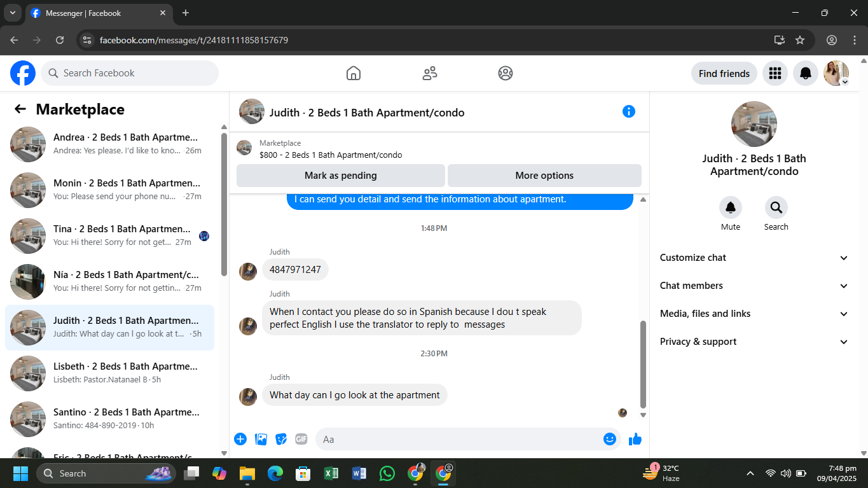Expand Privacy & support section
This screenshot has width=868, height=488.
[754, 342]
